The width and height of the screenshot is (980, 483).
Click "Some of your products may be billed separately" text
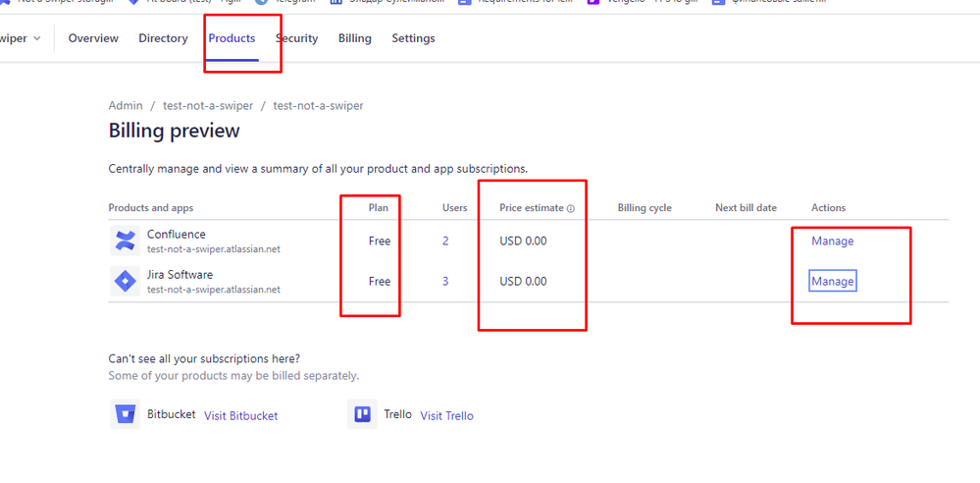pyautogui.click(x=233, y=376)
